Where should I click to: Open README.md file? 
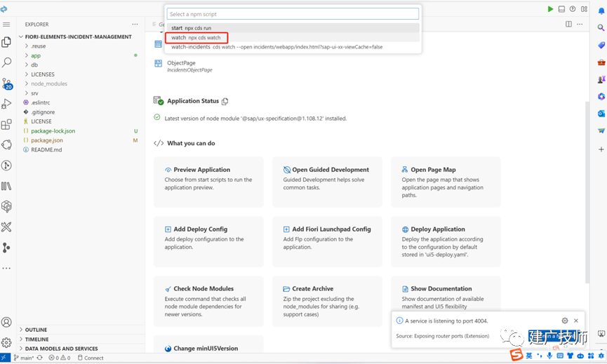(x=46, y=149)
